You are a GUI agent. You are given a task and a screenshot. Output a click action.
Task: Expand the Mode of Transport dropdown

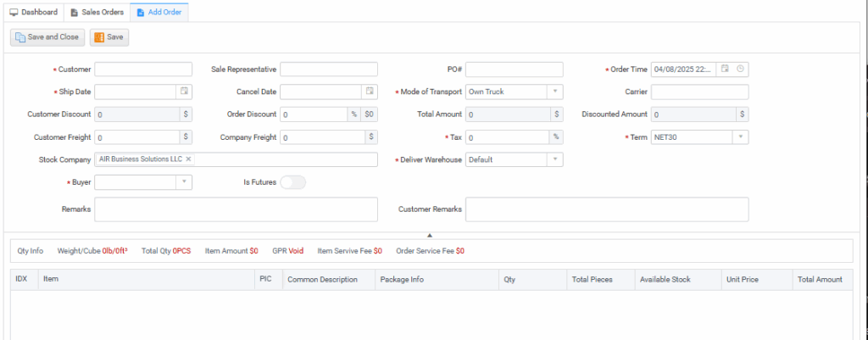tap(554, 92)
